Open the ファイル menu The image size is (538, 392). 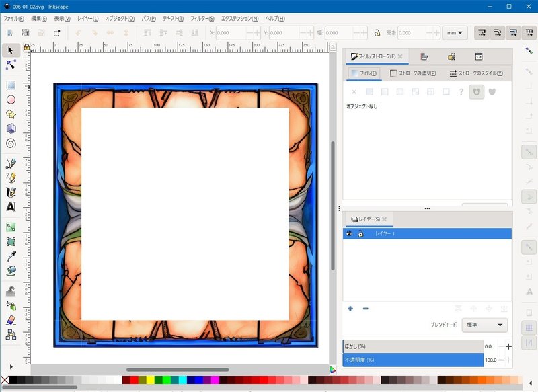[x=13, y=19]
